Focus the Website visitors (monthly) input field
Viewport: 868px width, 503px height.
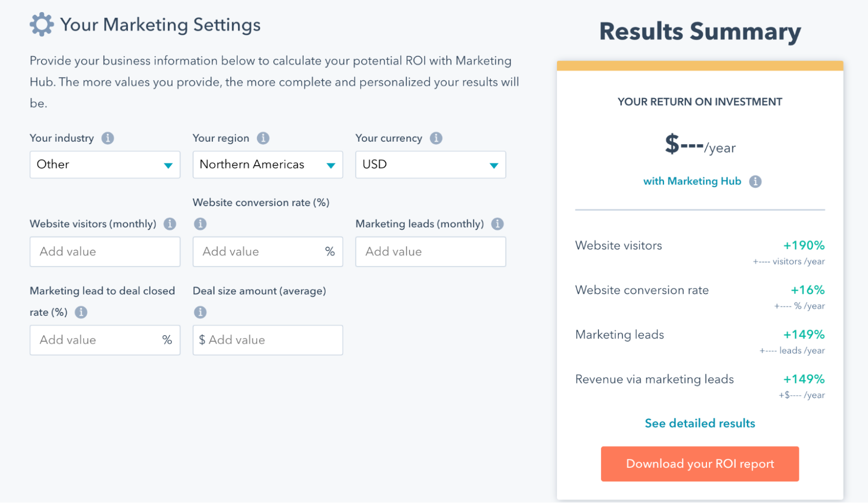coord(105,252)
